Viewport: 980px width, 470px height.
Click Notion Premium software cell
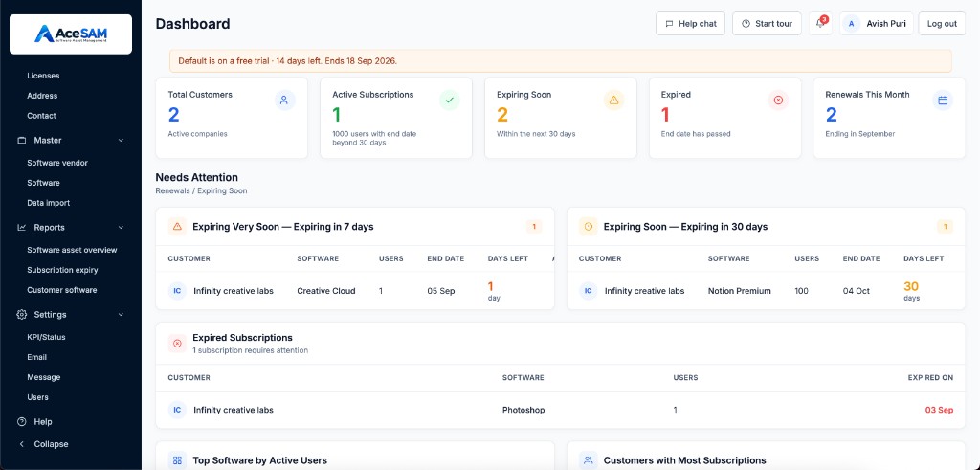coord(740,291)
